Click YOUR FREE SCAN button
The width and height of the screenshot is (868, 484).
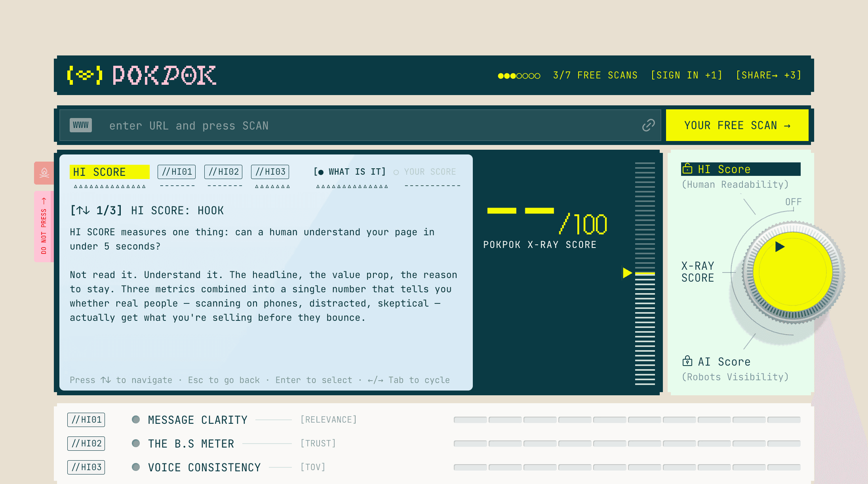tap(737, 125)
